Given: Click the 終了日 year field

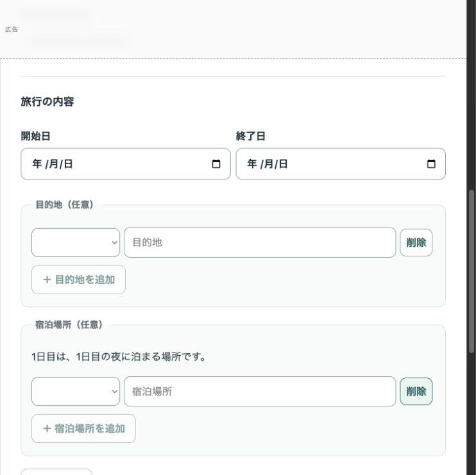Looking at the screenshot, I should pyautogui.click(x=252, y=164).
